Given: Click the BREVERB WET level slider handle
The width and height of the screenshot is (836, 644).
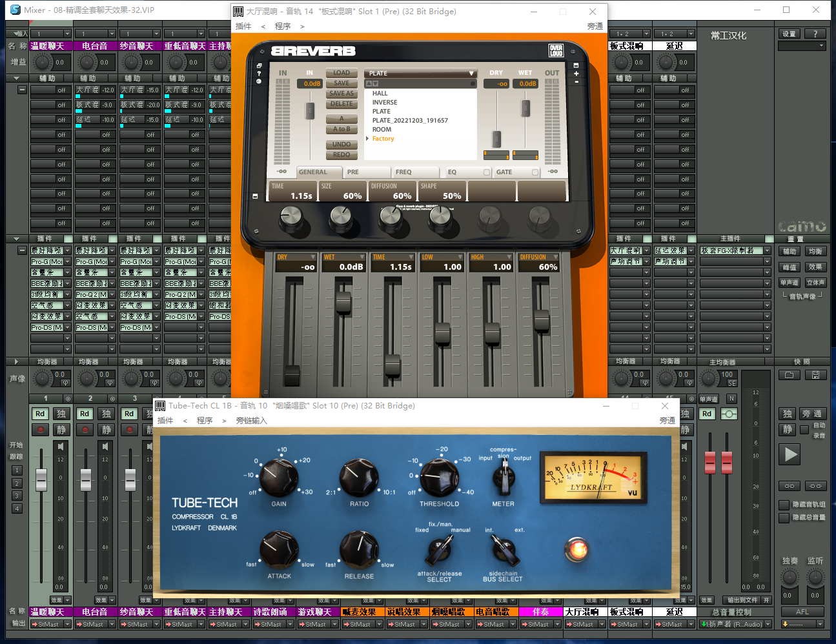Looking at the screenshot, I should tap(525, 108).
